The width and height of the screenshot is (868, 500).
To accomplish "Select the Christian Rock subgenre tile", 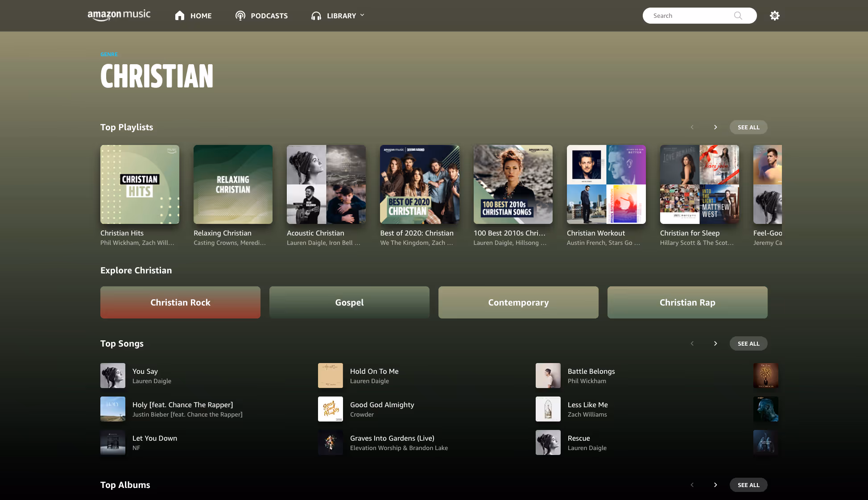I will pyautogui.click(x=180, y=302).
